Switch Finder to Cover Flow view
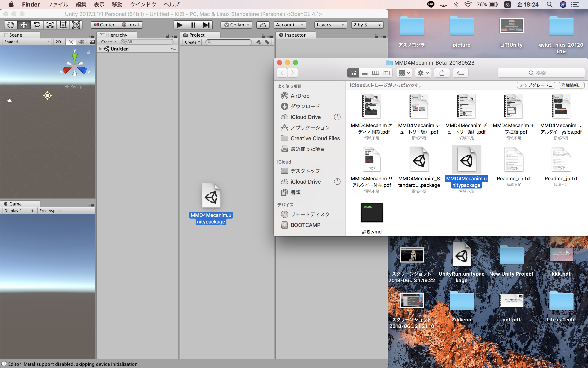 (x=386, y=73)
